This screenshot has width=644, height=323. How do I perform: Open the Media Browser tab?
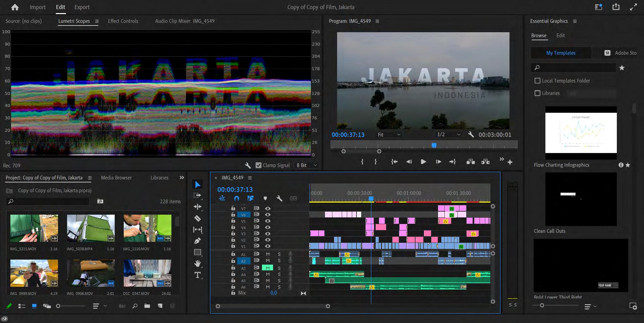[116, 178]
